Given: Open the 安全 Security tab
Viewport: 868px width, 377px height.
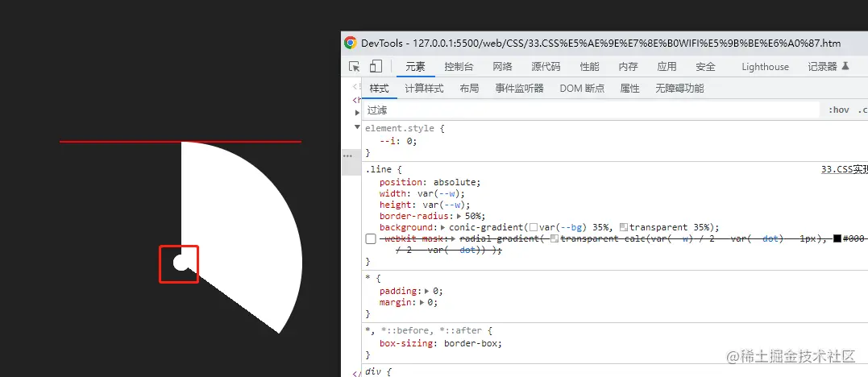Looking at the screenshot, I should [x=706, y=66].
